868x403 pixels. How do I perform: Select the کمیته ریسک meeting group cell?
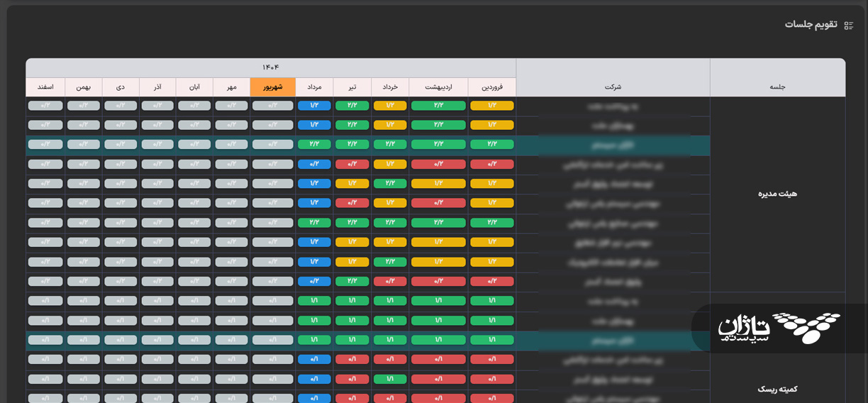[777, 389]
